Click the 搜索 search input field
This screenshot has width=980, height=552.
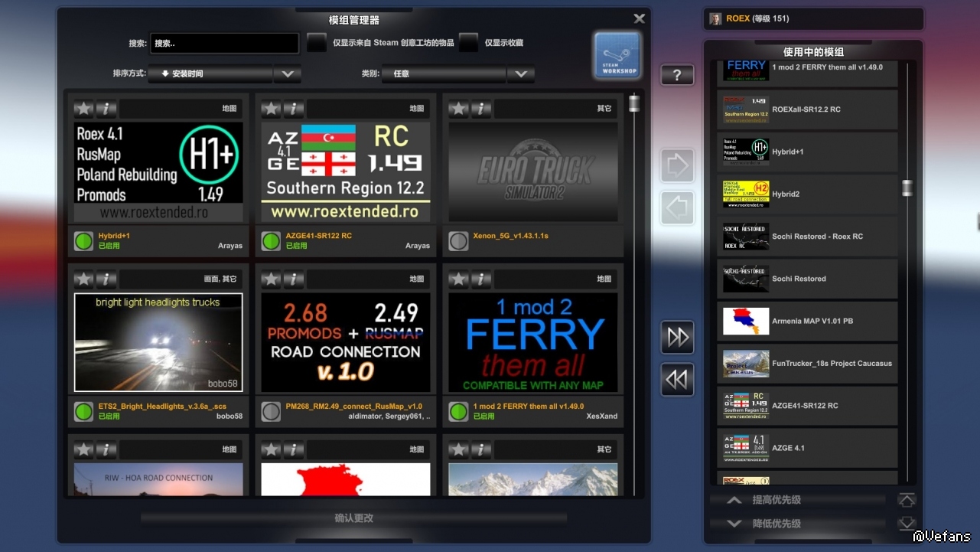224,44
